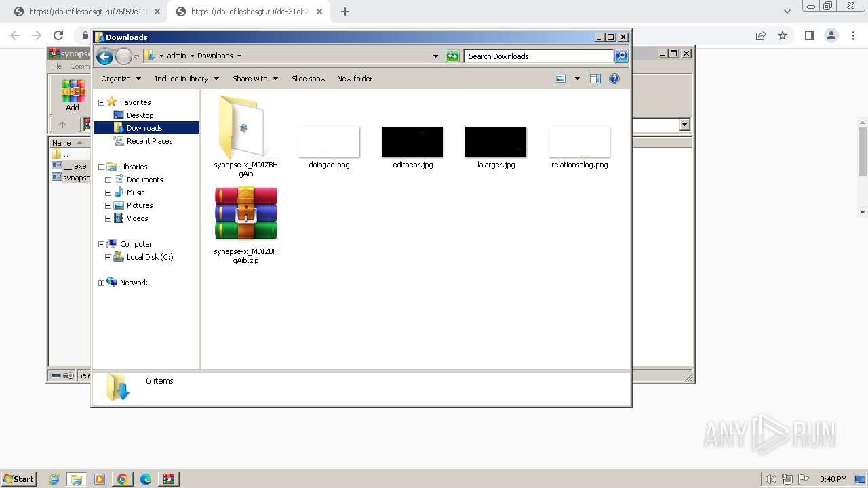The height and width of the screenshot is (488, 868).
Task: Expand the Documents library node
Action: [108, 180]
